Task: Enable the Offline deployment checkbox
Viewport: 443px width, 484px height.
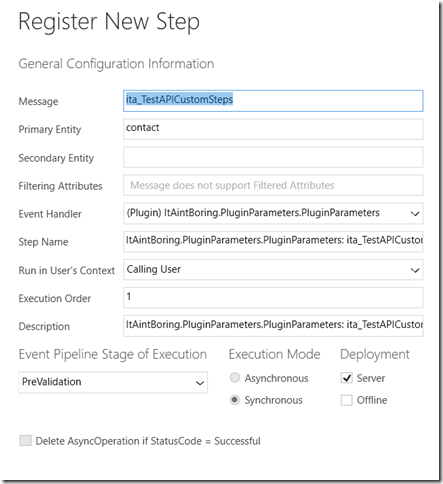Action: pyautogui.click(x=346, y=400)
